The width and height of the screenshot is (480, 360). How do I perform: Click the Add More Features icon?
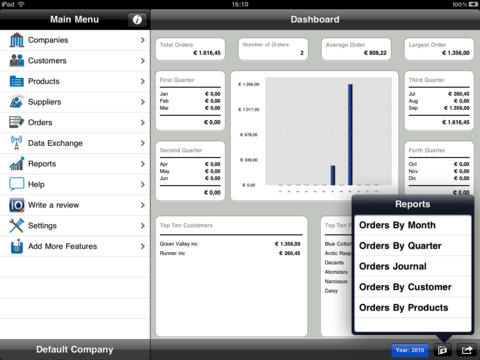point(17,246)
